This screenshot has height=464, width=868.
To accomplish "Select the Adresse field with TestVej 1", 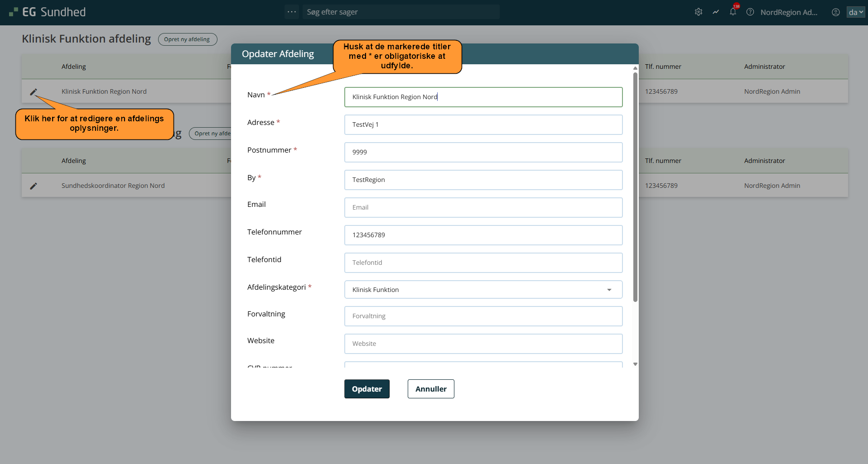I will pyautogui.click(x=483, y=124).
